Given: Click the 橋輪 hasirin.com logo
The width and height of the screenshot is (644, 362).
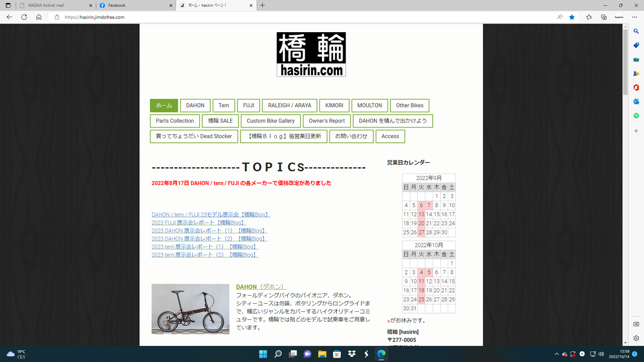Looking at the screenshot, I should (311, 54).
